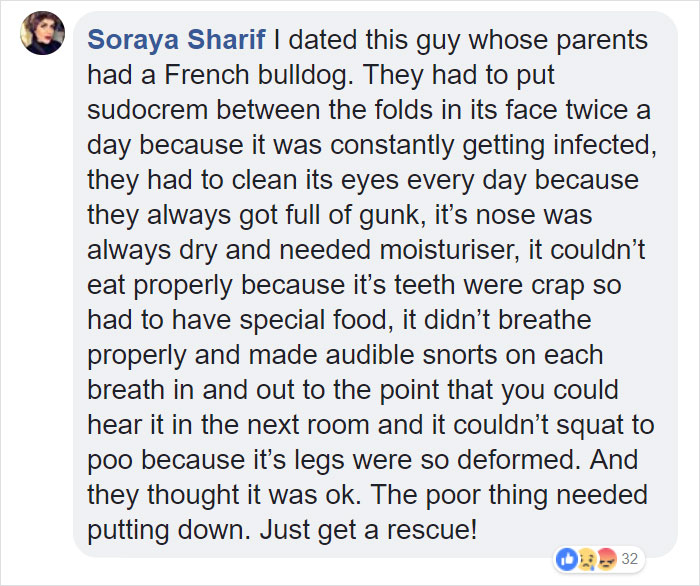The width and height of the screenshot is (700, 586).
Task: Open the 32 reactions count
Action: point(629,557)
